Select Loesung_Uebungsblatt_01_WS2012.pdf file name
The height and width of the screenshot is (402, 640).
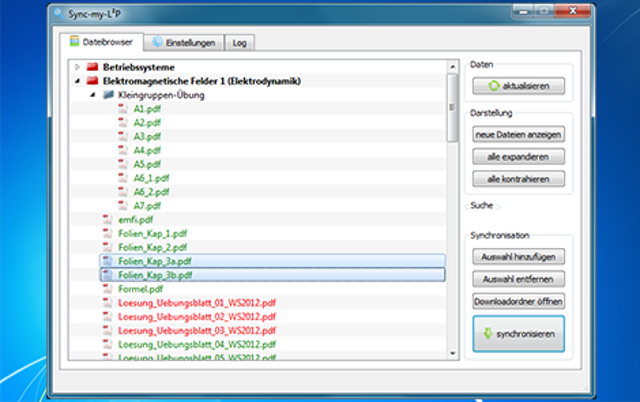pyautogui.click(x=197, y=303)
